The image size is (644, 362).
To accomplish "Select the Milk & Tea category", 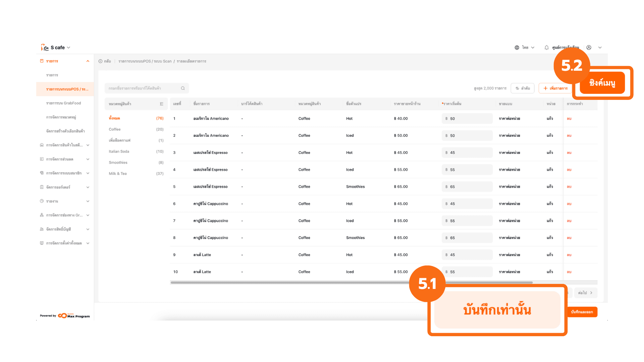I will point(118,174).
